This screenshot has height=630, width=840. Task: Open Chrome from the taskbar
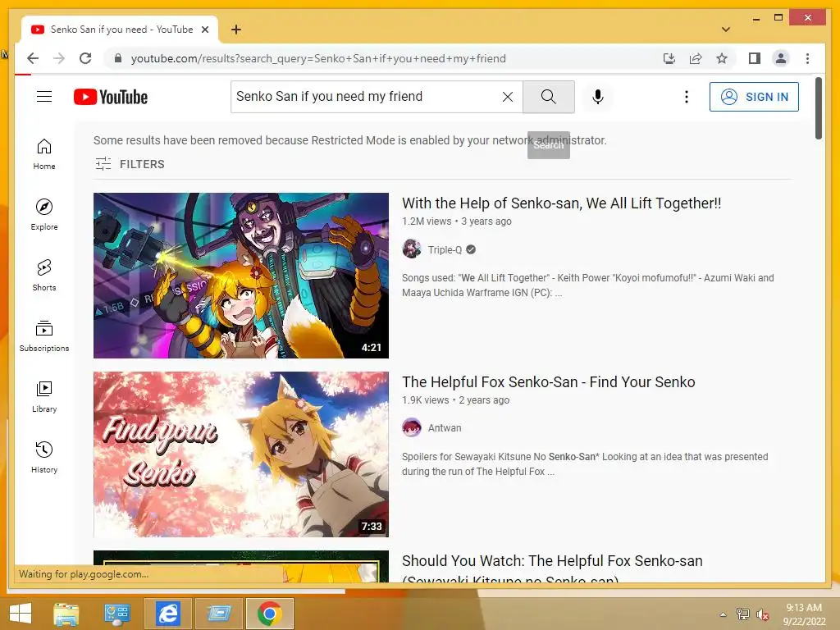click(269, 614)
